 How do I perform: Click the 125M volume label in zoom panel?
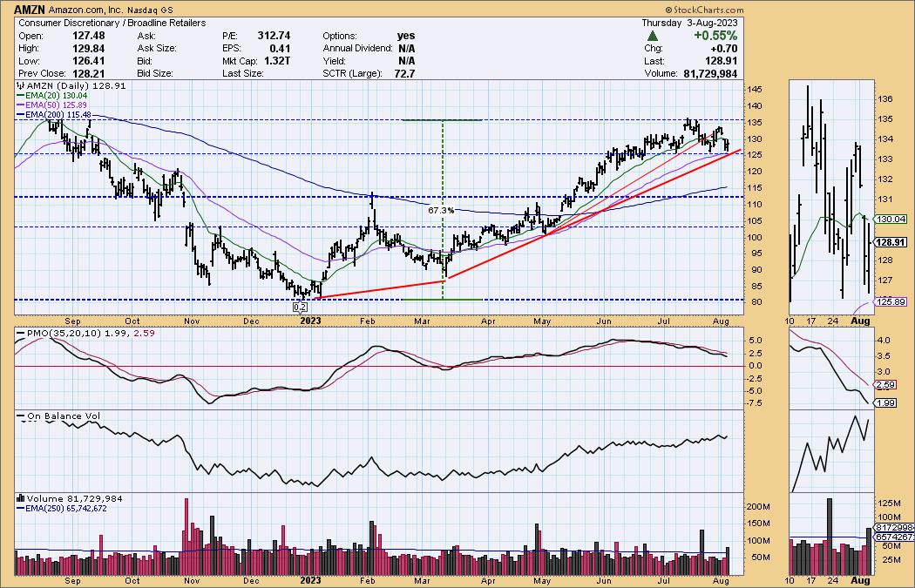pos(888,503)
